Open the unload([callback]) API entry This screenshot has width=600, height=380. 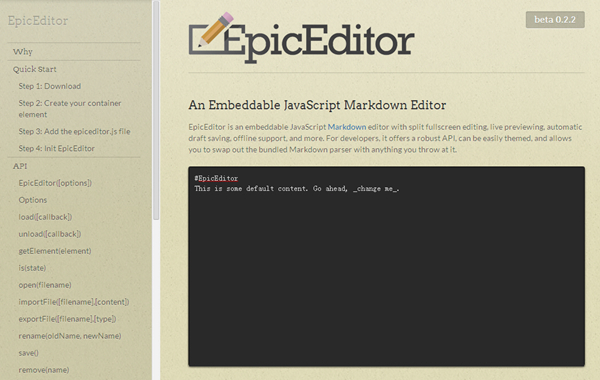(50, 234)
